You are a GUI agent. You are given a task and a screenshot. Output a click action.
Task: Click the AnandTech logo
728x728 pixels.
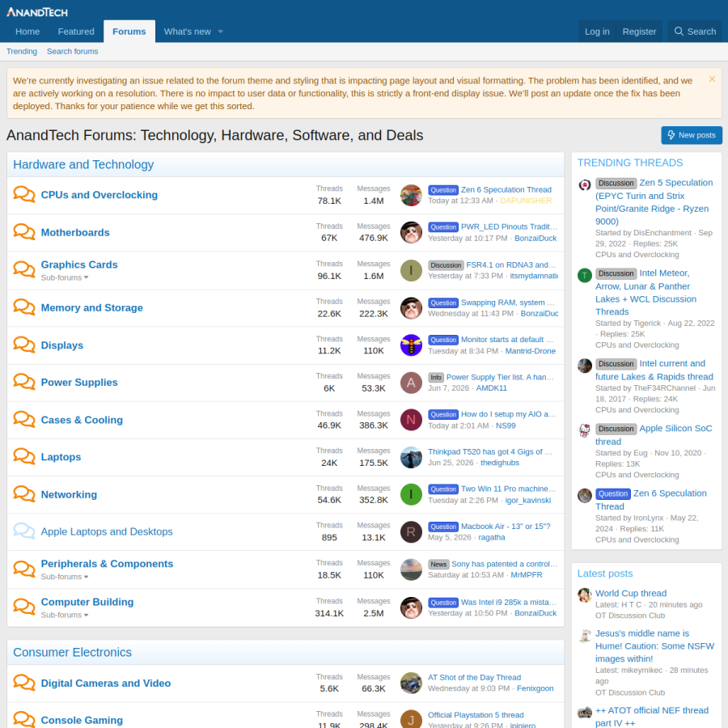pyautogui.click(x=37, y=12)
